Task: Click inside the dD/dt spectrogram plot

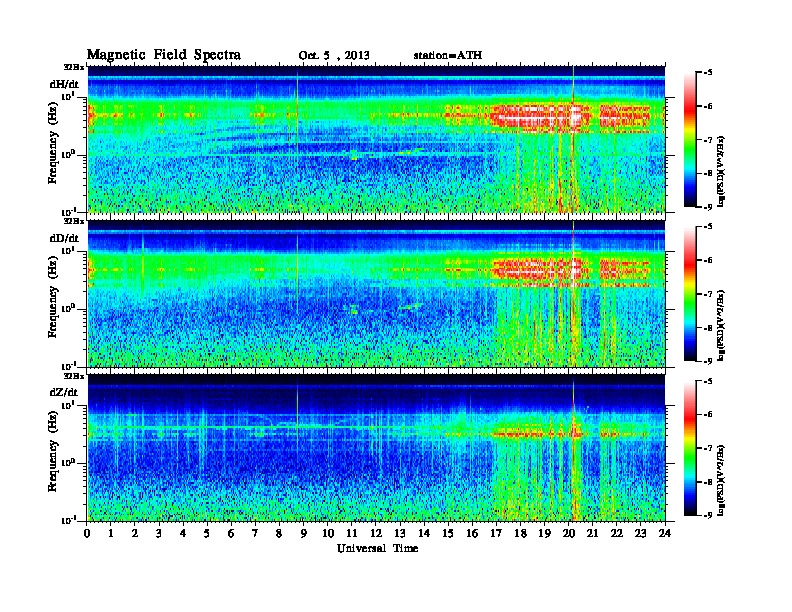Action: tap(376, 294)
